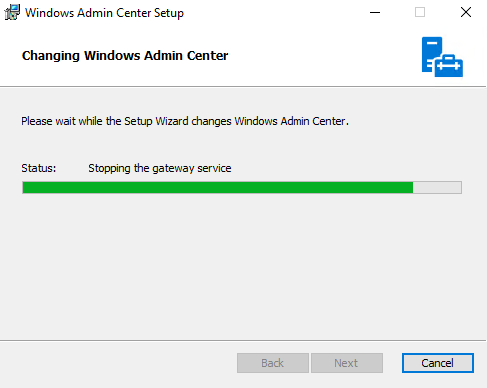Close the setup wizard with the X
This screenshot has width=487, height=388.
[466, 13]
